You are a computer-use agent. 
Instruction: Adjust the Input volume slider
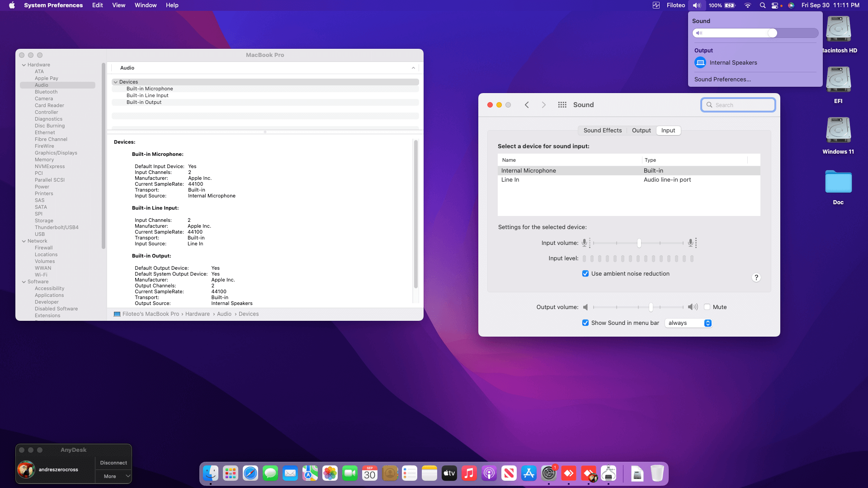pos(638,244)
